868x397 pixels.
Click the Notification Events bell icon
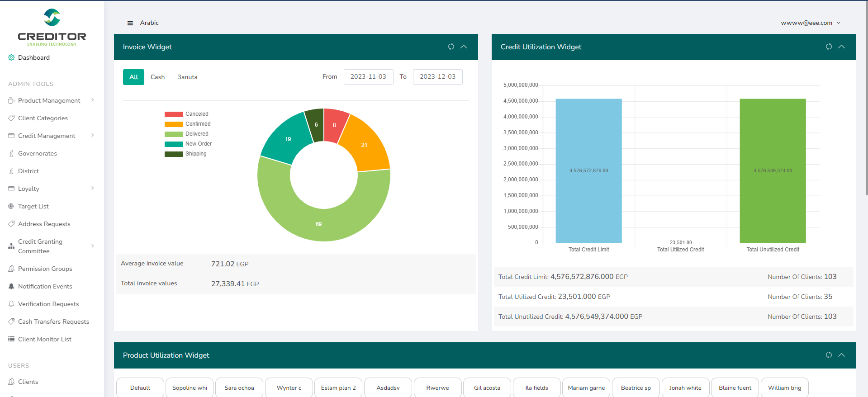pos(11,286)
